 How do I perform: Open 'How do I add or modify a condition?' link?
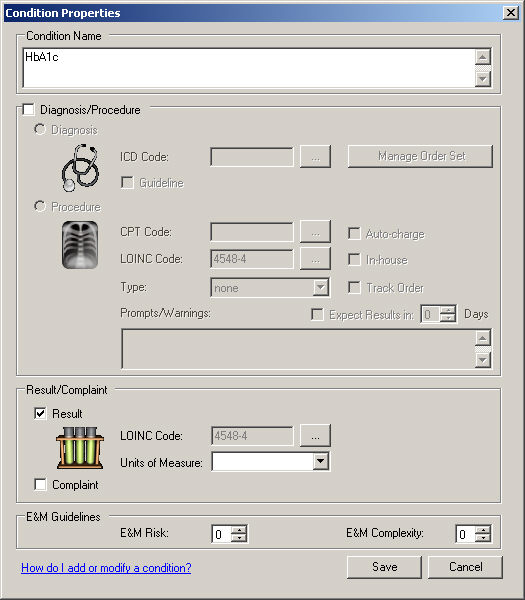[106, 568]
